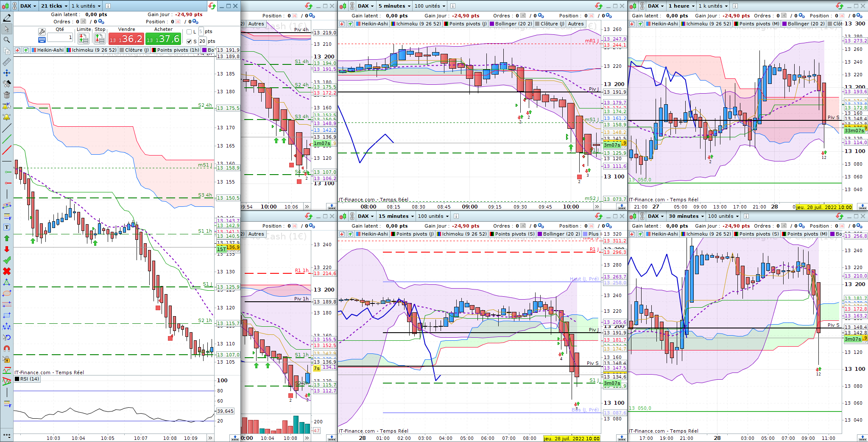This screenshot has height=442, width=868.
Task: Pick the green up arrow in left toolbar
Action: coord(7,238)
